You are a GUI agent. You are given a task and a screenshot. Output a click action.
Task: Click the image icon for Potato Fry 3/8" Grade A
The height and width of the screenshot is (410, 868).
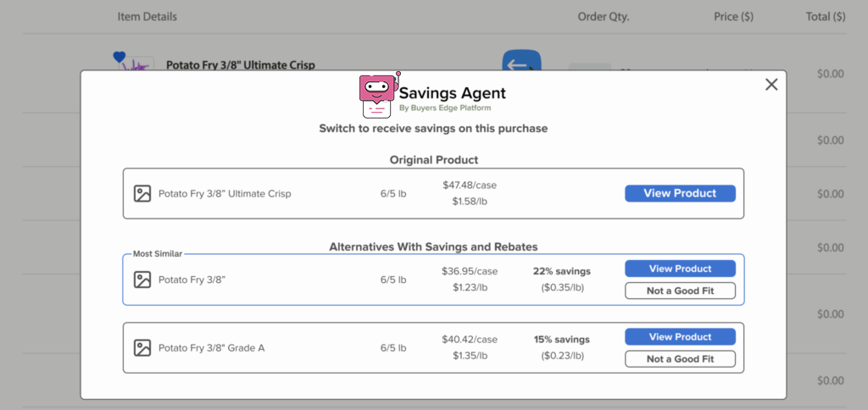tap(142, 347)
